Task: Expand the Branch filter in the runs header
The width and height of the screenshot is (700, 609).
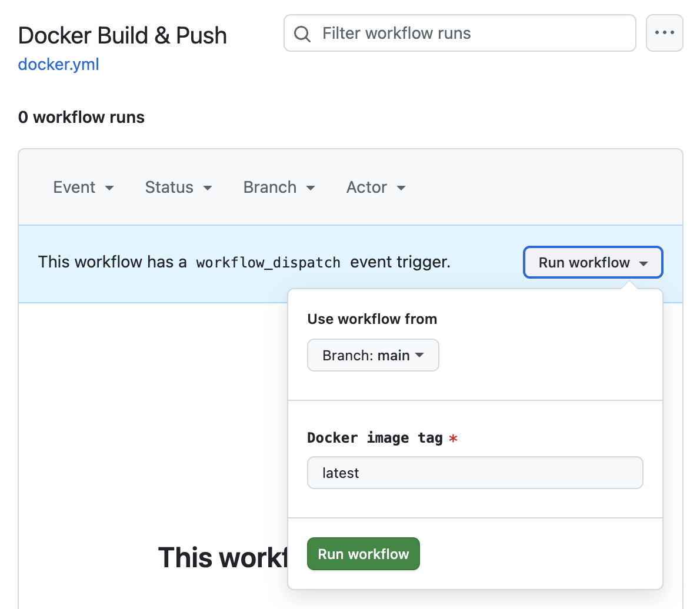Action: [x=279, y=188]
